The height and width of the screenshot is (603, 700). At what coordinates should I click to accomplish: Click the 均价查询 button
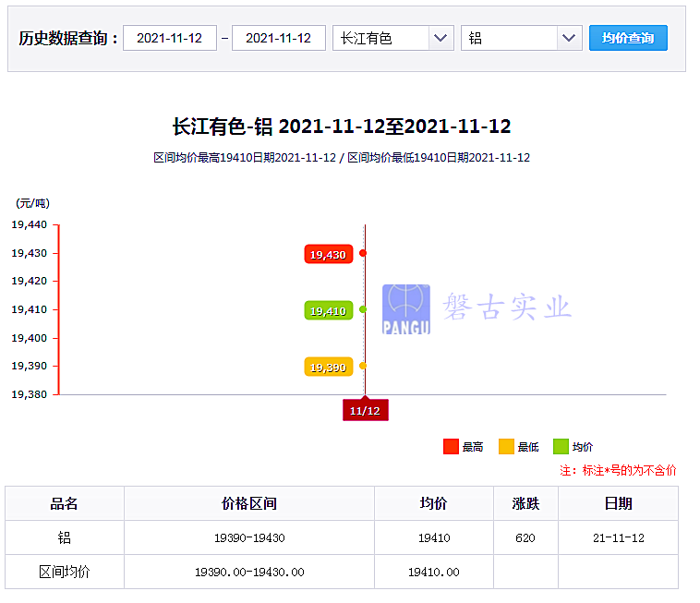[628, 38]
